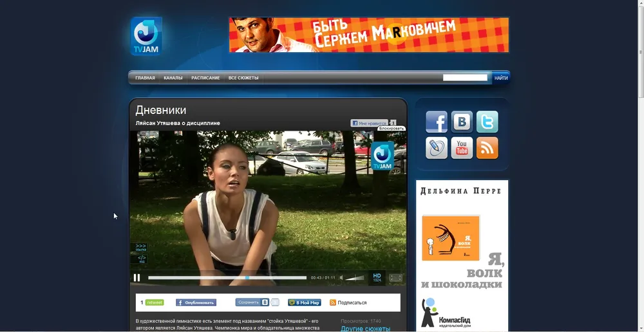Go to ВСЕ СЮЖЕТЫ in navigation
Screen dimensions: 644x332
[x=243, y=78]
